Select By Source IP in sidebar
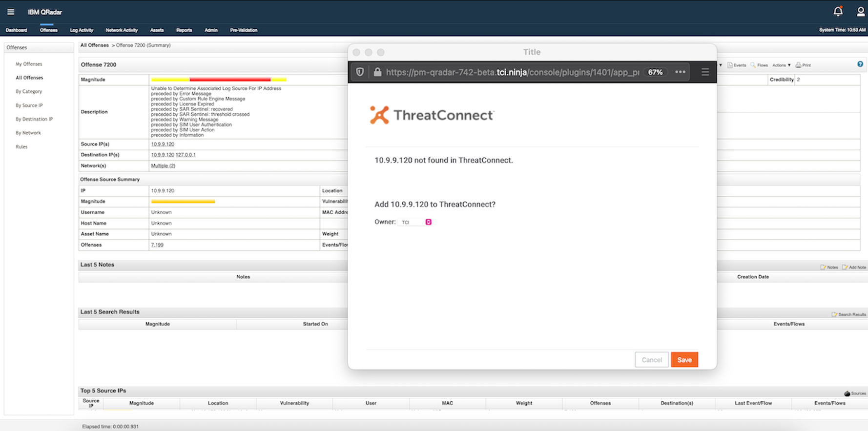Screen dimensions: 868x431 pyautogui.click(x=29, y=105)
